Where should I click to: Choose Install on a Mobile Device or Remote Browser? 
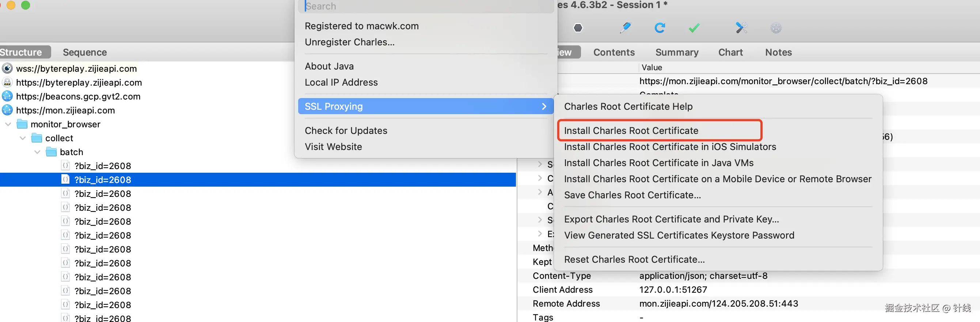coord(718,179)
